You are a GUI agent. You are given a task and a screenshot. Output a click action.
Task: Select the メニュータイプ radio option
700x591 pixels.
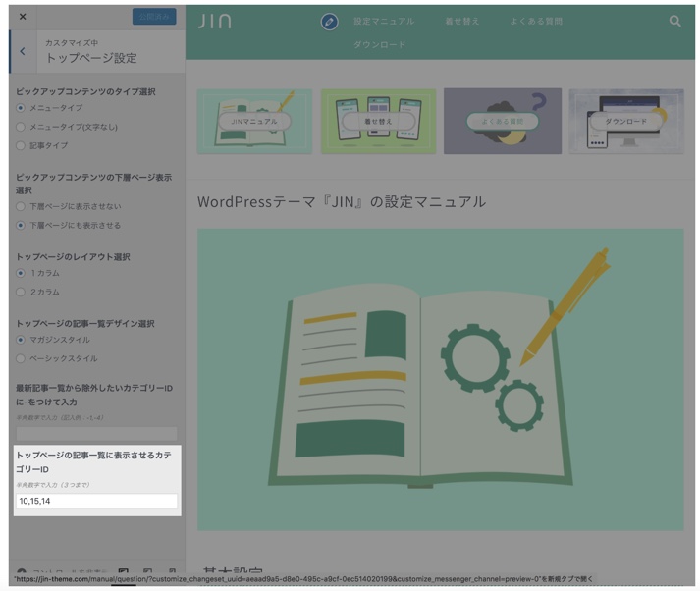pyautogui.click(x=21, y=108)
